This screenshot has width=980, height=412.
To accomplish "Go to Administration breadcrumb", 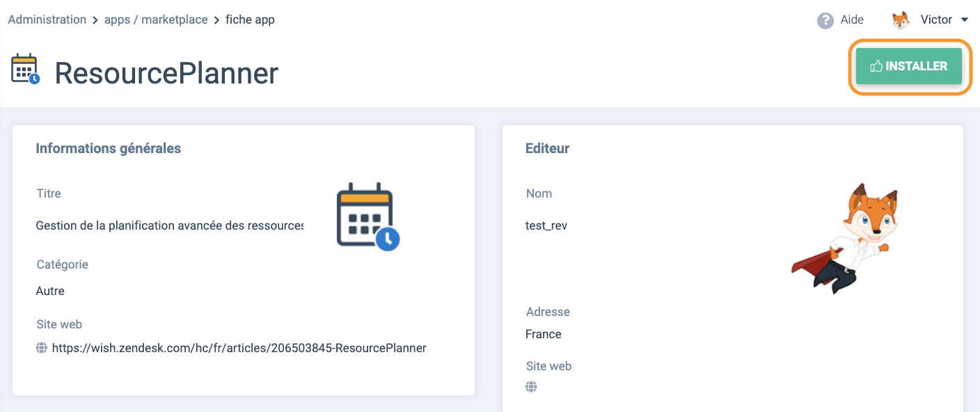I will [47, 19].
